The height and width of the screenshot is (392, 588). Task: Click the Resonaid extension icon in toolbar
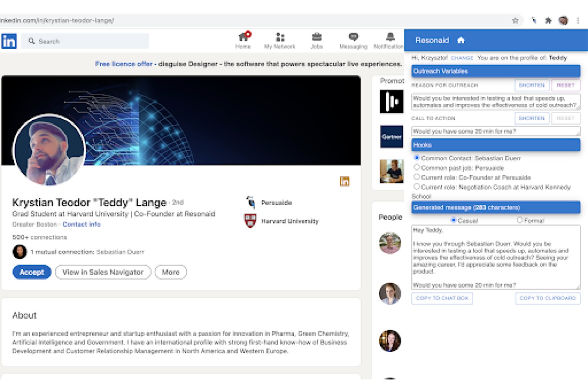pyautogui.click(x=534, y=20)
